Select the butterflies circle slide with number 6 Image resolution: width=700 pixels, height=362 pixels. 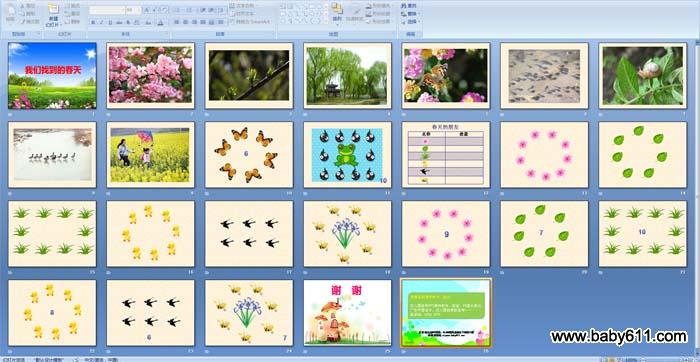click(x=249, y=155)
